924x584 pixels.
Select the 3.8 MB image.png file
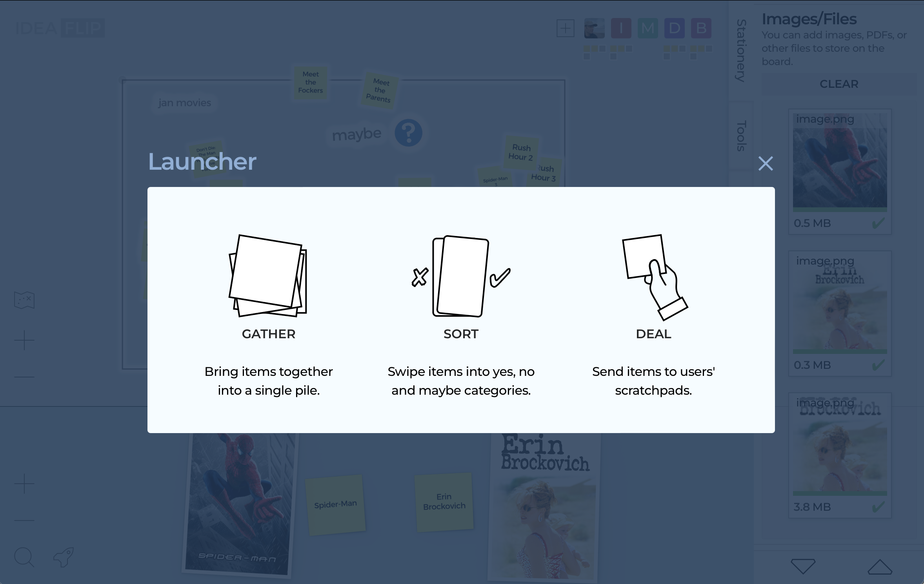point(840,455)
